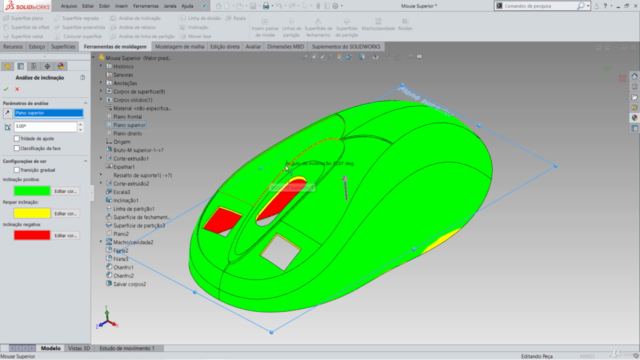The image size is (640, 360).
Task: Open help for Análise de inclinação
Action: coord(82,78)
